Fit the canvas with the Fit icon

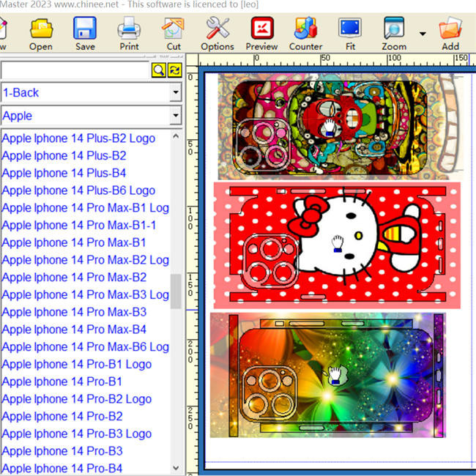click(x=350, y=29)
